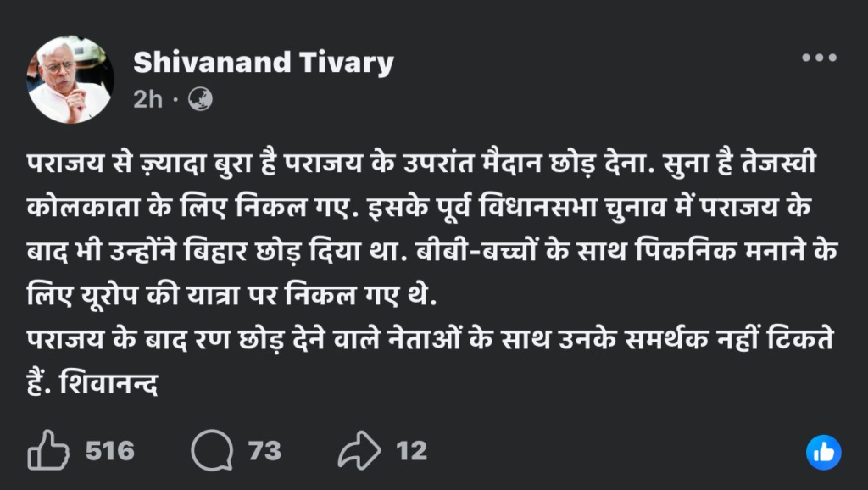
Task: Click the globe public audience icon
Action: (x=199, y=99)
